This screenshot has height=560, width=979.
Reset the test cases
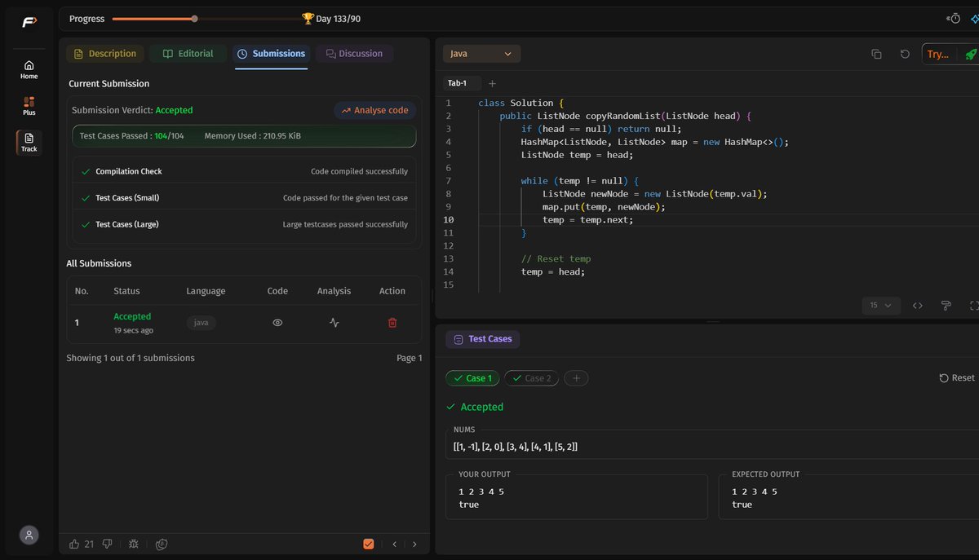957,378
